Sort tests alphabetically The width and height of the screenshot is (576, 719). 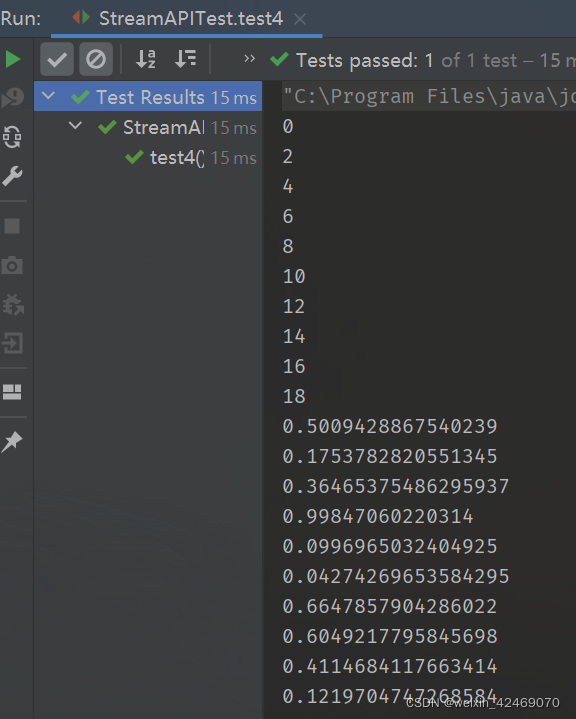146,59
